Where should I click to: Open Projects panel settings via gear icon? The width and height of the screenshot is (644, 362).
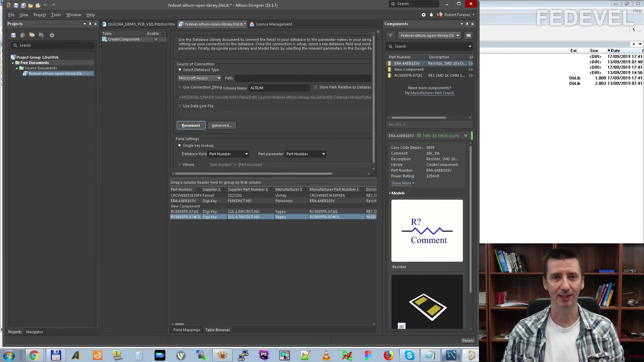[x=52, y=35]
